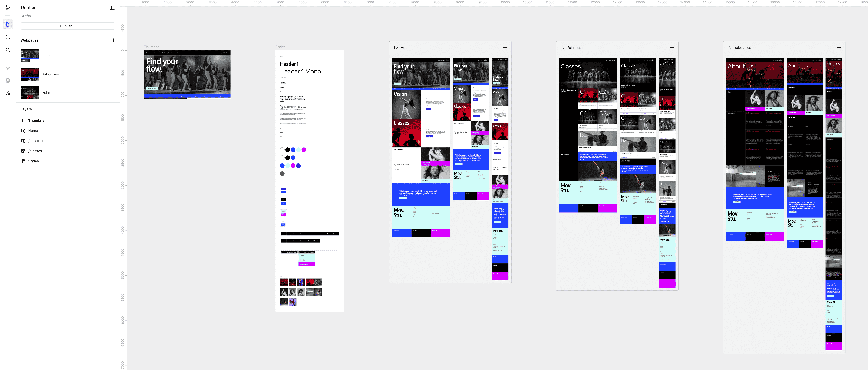Image resolution: width=868 pixels, height=370 pixels.
Task: Select /about-us tablet breakpoint frame
Action: click(x=805, y=153)
